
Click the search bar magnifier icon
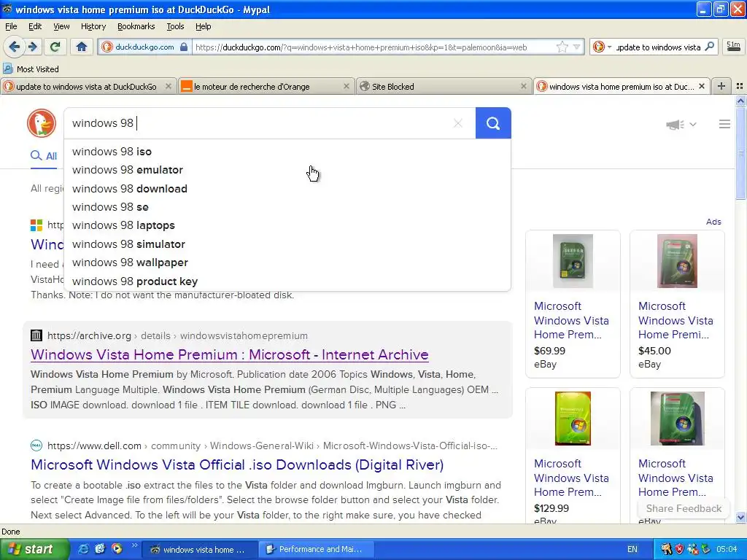pos(709,47)
